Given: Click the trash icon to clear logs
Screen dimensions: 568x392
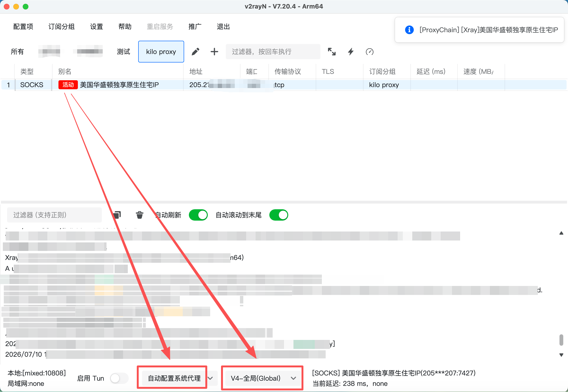Looking at the screenshot, I should pos(139,215).
